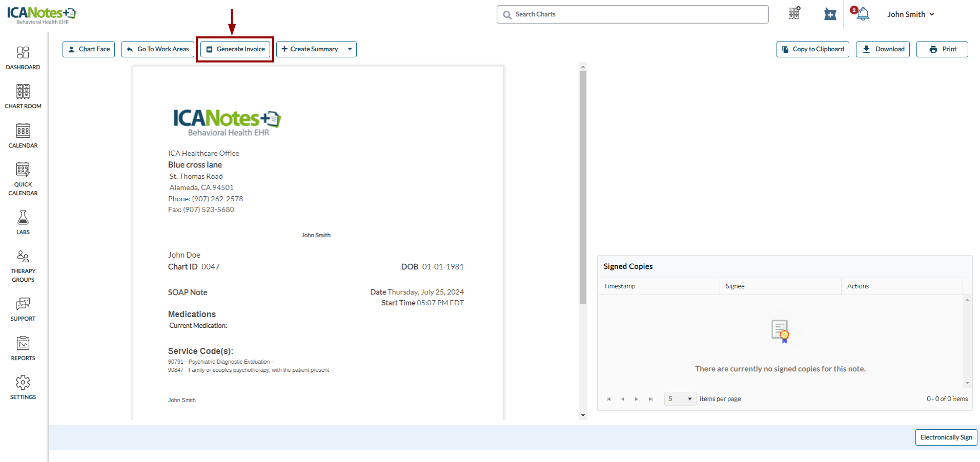Open the Quick Calendar
Screen dimensions: 980x462
click(x=23, y=179)
